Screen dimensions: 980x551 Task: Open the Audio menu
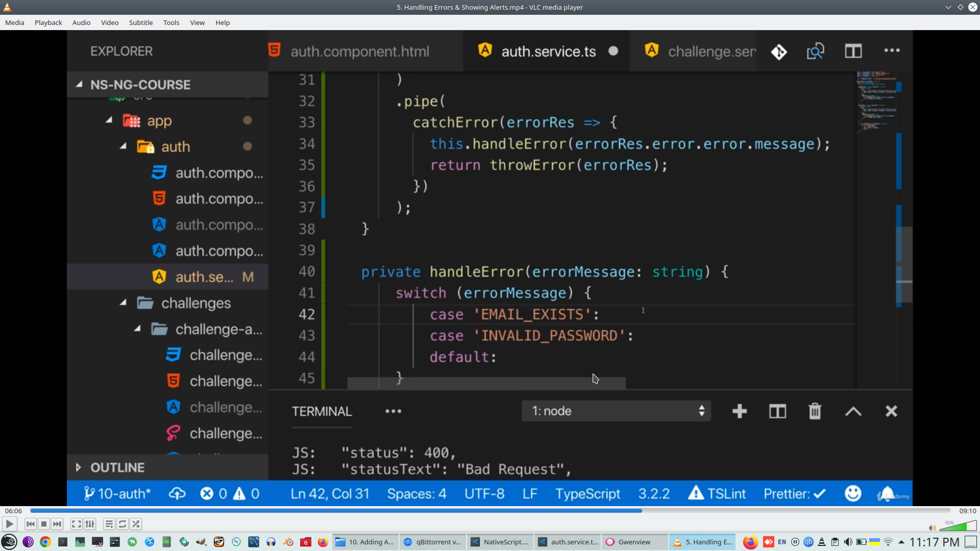pyautogui.click(x=81, y=22)
